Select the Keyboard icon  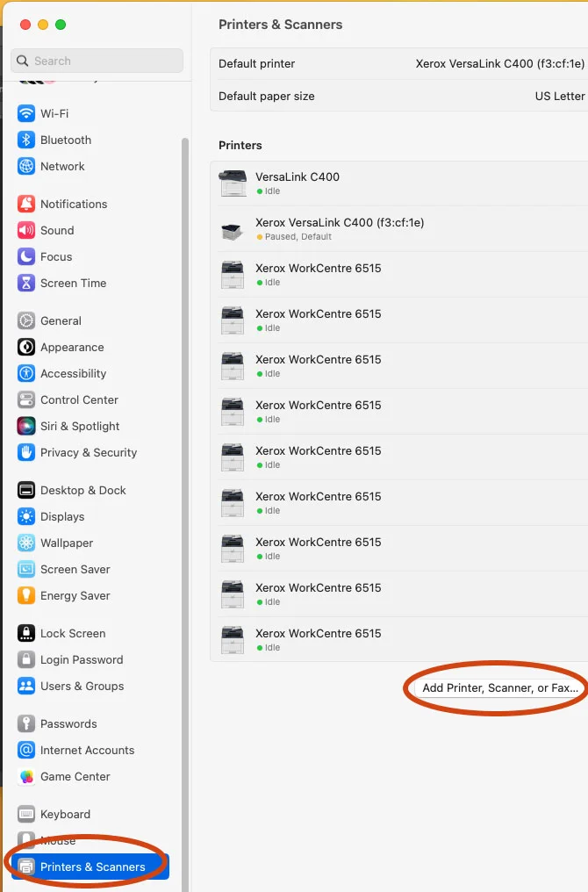pyautogui.click(x=26, y=814)
